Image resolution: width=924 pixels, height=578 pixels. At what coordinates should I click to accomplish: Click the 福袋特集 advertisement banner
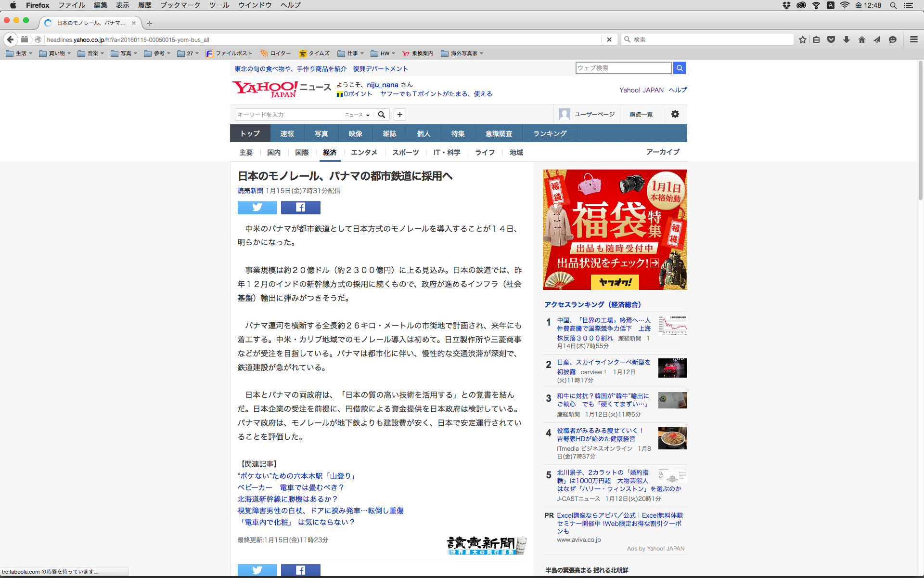[615, 230]
